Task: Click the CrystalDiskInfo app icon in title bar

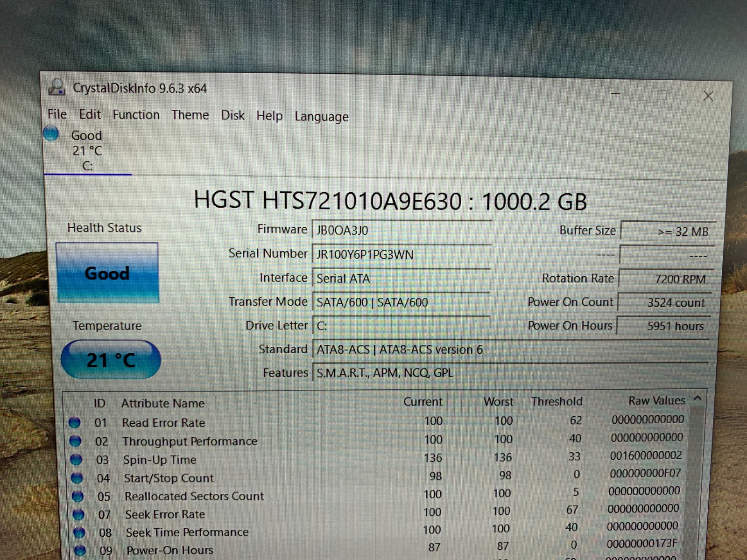Action: pos(57,87)
